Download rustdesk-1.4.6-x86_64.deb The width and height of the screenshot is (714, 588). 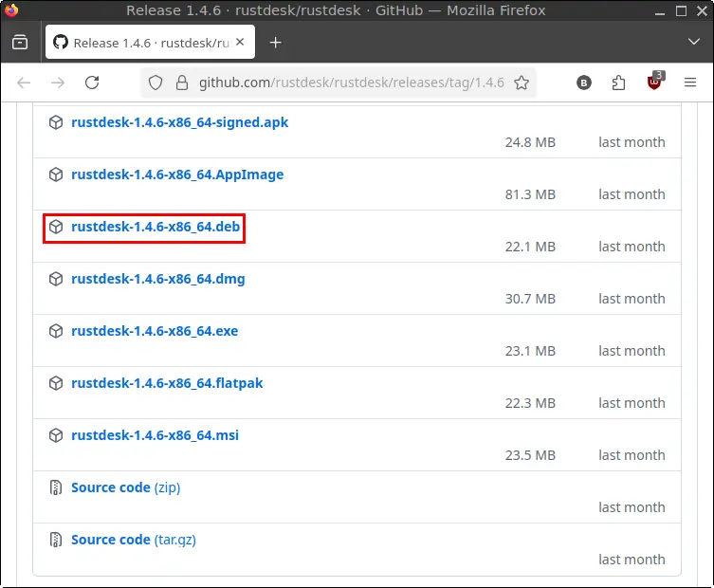point(156,227)
